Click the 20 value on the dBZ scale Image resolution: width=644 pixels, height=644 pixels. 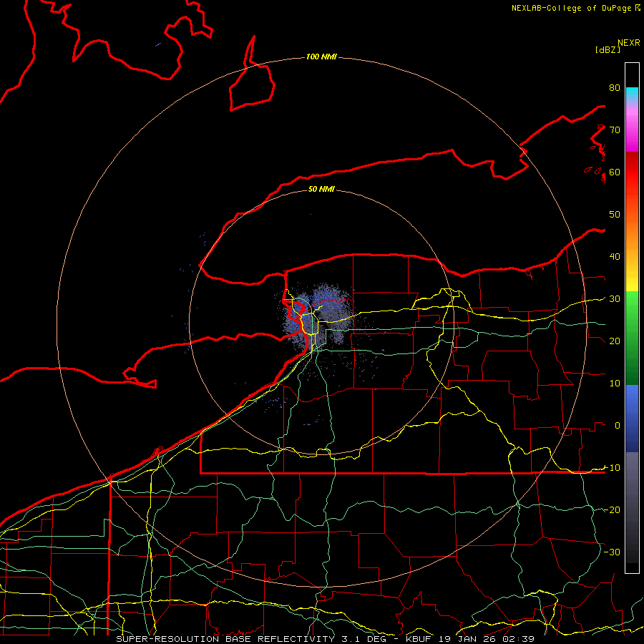615,341
